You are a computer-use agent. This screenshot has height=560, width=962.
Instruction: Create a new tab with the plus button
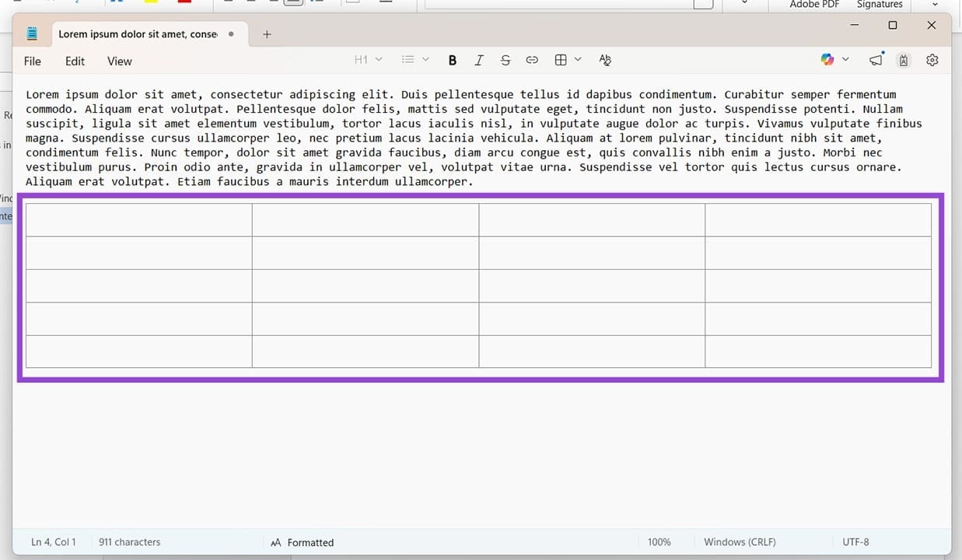[267, 33]
